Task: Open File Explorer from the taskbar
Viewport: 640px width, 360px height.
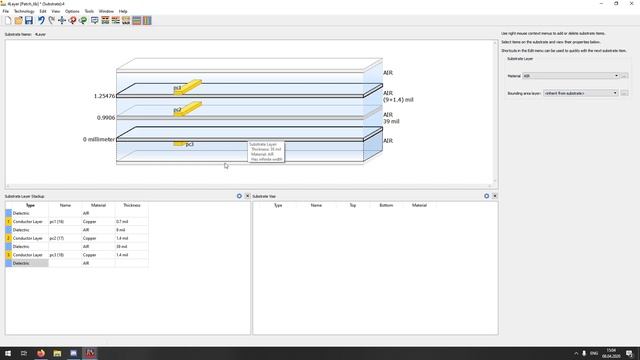Action: 57,353
